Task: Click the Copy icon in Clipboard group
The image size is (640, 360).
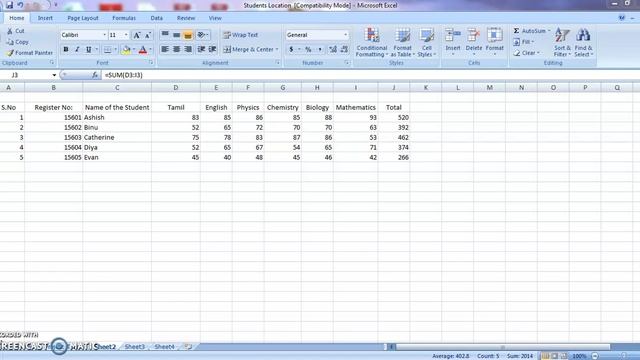Action: (10, 42)
